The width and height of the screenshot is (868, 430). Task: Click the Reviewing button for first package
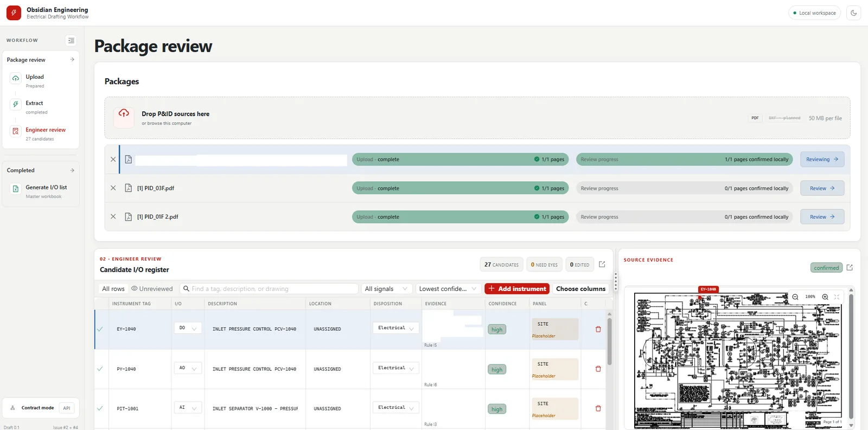tap(822, 160)
